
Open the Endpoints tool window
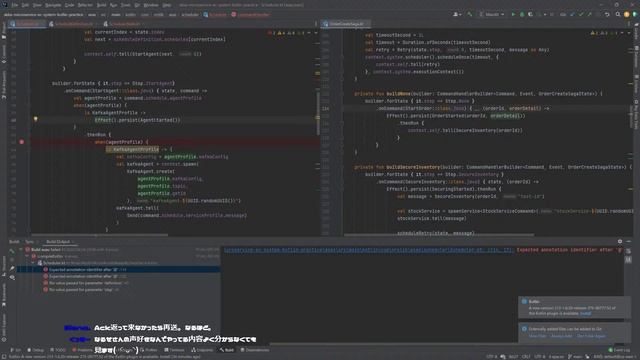(202, 350)
